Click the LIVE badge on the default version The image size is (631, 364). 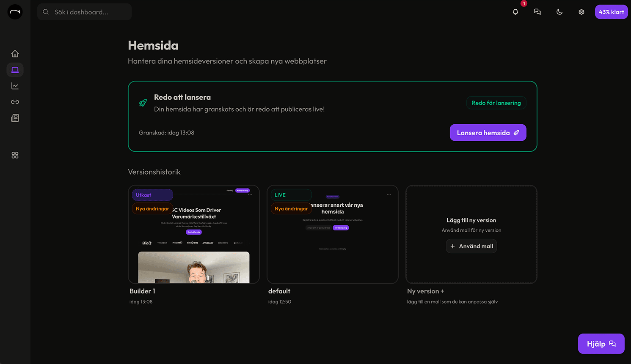click(291, 194)
